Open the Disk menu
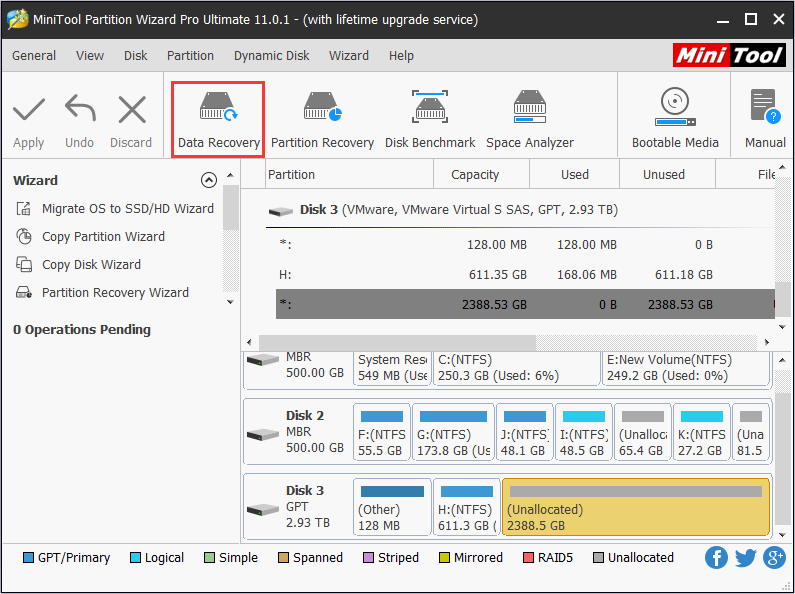 135,55
